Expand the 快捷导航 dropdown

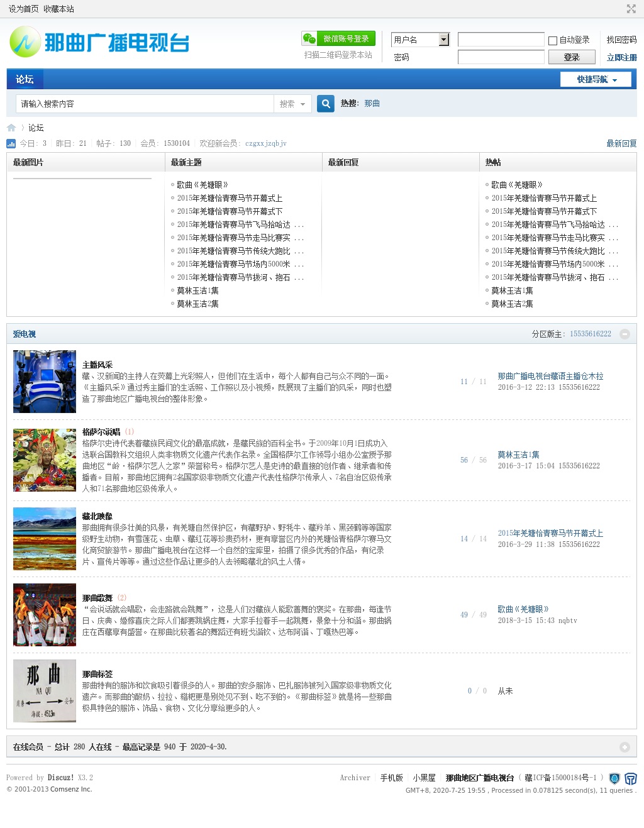597,79
